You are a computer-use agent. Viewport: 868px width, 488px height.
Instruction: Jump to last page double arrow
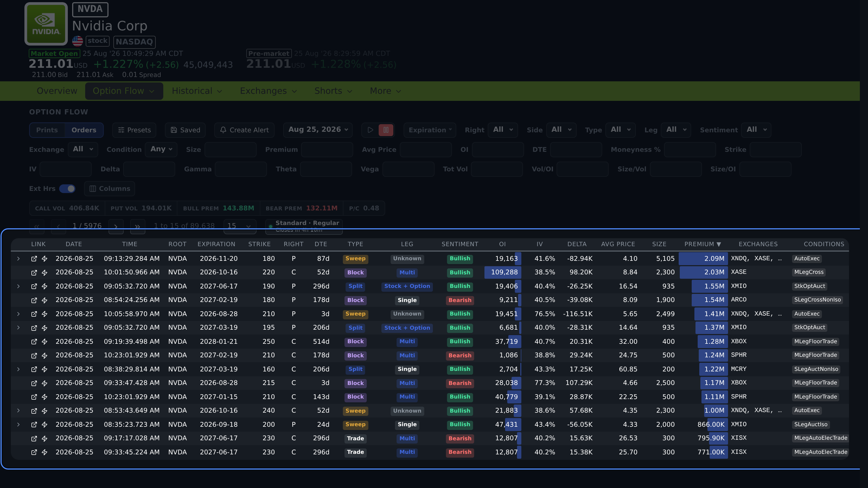pos(138,226)
